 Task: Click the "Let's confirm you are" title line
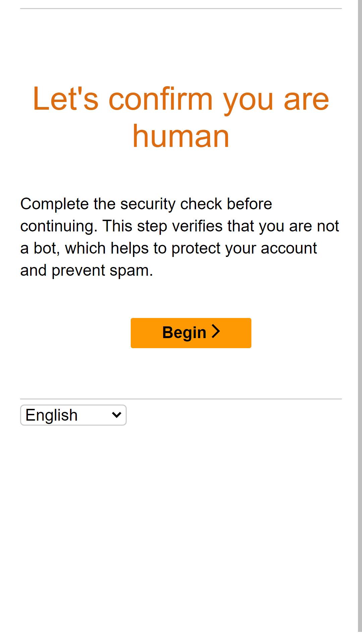181,99
